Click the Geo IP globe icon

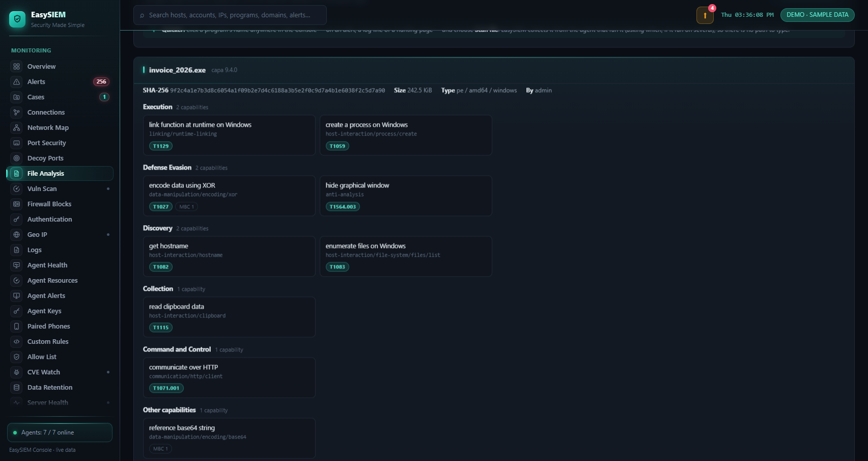17,235
